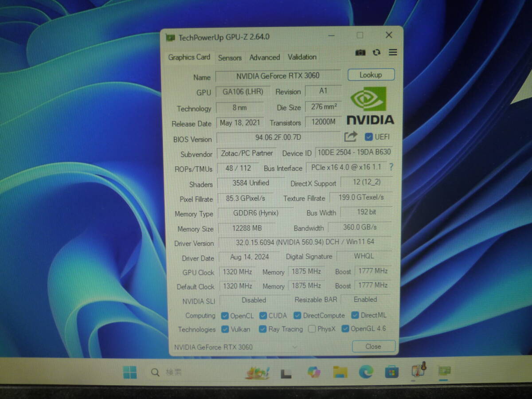Image resolution: width=532 pixels, height=399 pixels.
Task: Toggle the Ray Tracing checkbox
Action: (x=262, y=329)
